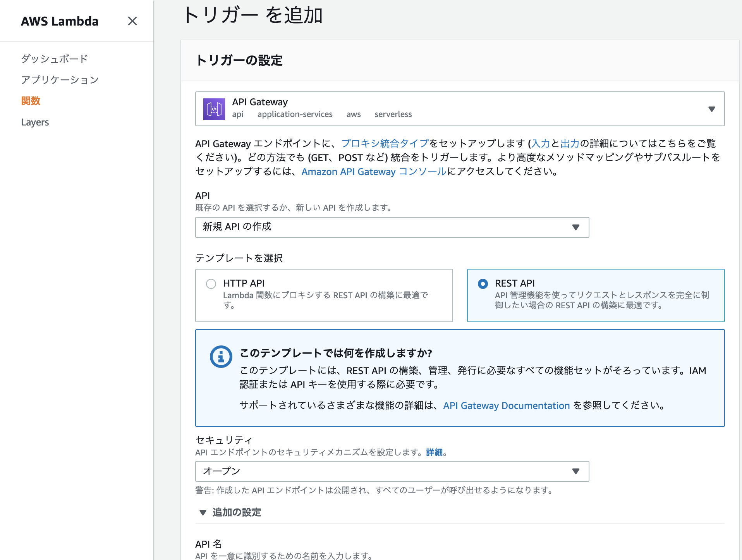Open the プロキシ統合タイプ link
Screen dimensions: 742x560
point(385,143)
